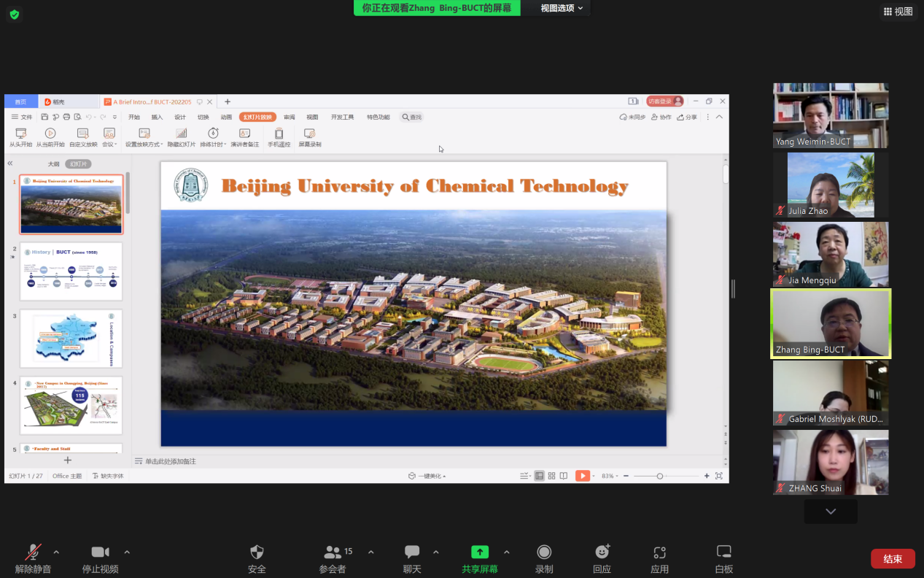
Task: Click the save icon in quick toolbar
Action: point(44,117)
